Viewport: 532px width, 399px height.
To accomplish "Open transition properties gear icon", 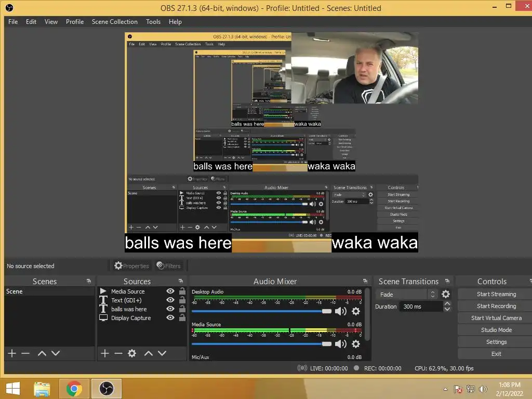I will (x=445, y=294).
